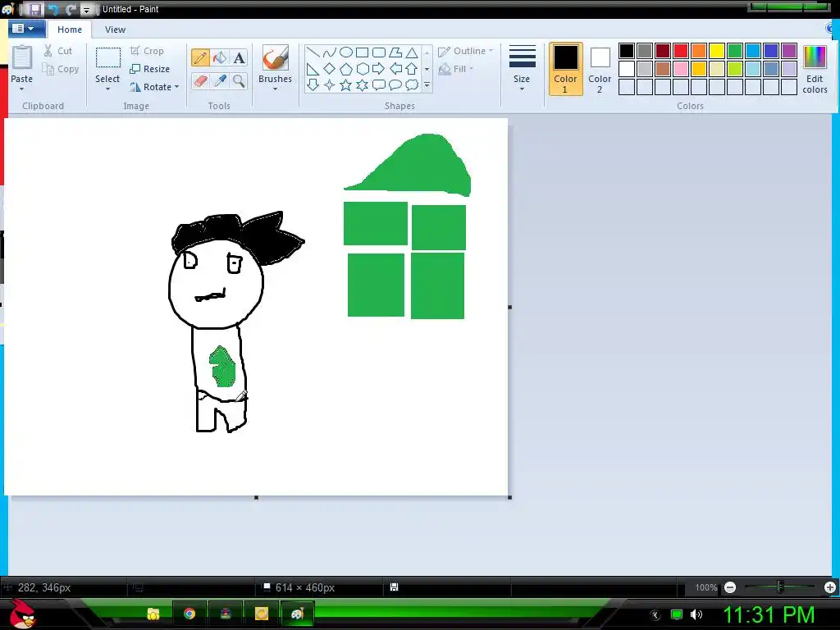Undo using the quick access arrow
The image size is (840, 630).
pos(52,9)
